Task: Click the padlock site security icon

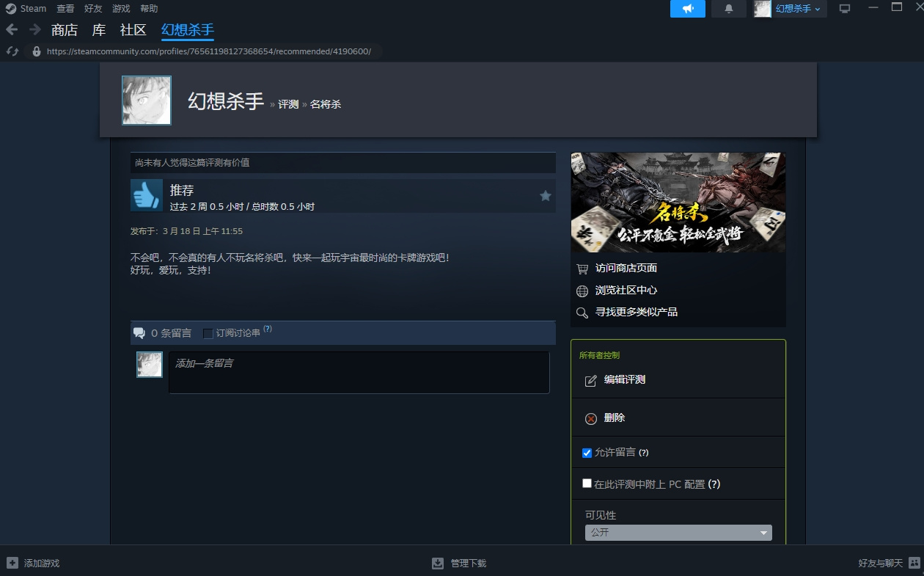Action: 37,51
